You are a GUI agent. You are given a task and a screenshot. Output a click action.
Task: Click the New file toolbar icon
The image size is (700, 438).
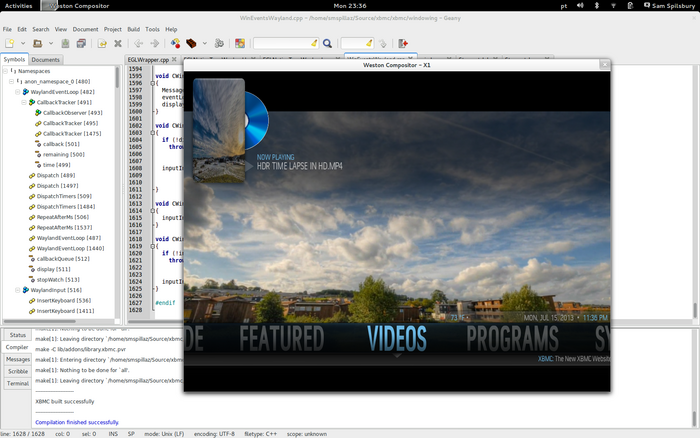[x=9, y=44]
